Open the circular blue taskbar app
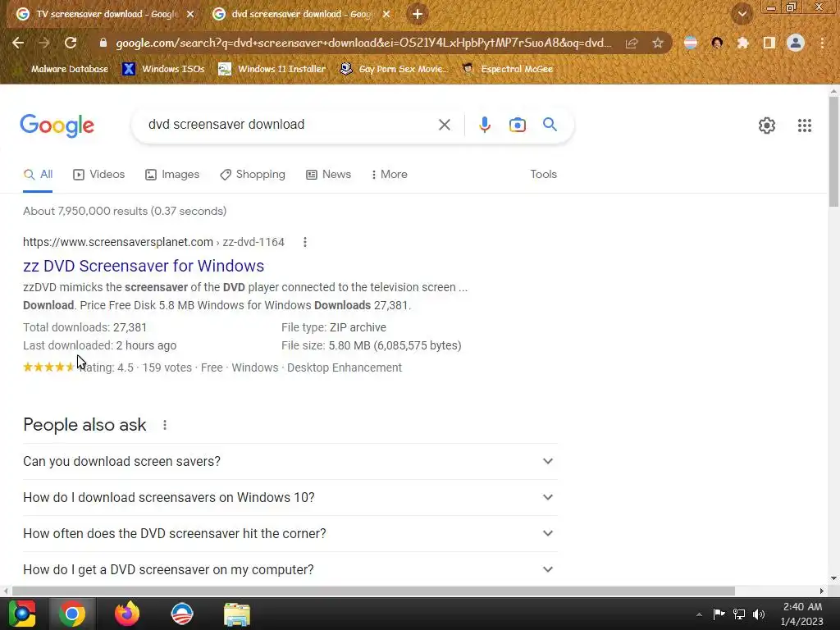Image resolution: width=840 pixels, height=630 pixels. 181,614
